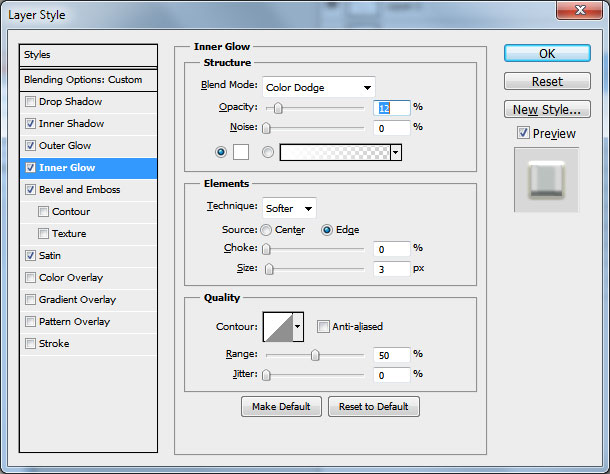Click the Reset to Default button
Screen dimensions: 610x474
pos(374,407)
